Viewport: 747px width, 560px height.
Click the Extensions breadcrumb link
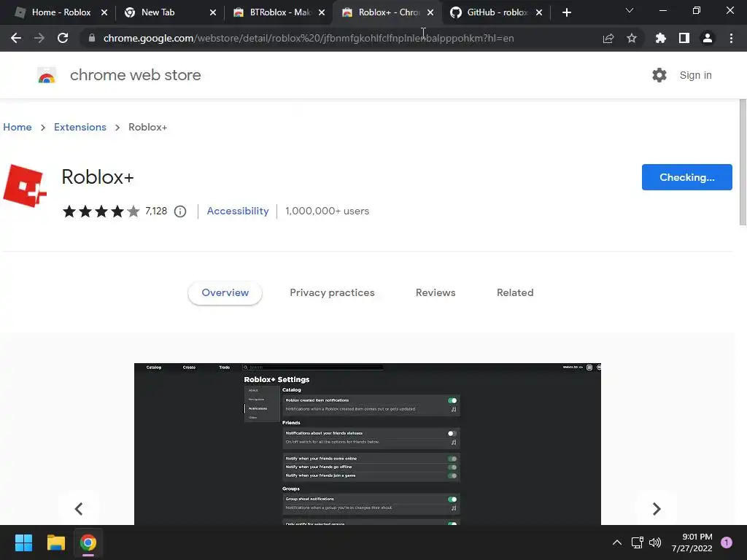(80, 127)
